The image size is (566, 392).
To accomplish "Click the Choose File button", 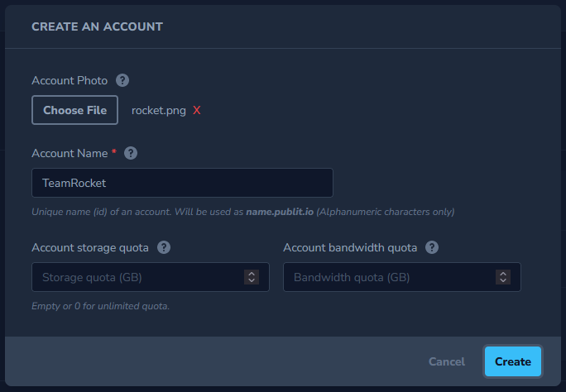I will [74, 110].
